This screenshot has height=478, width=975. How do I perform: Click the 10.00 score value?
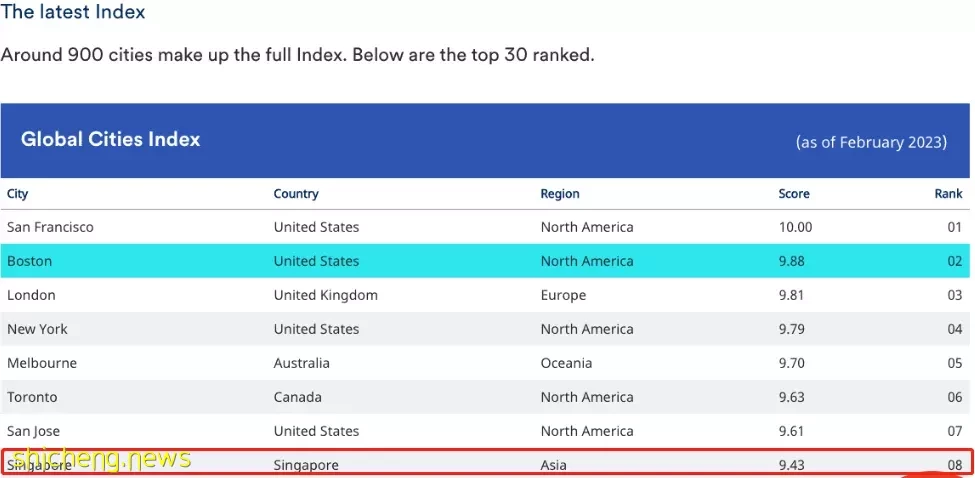tap(795, 227)
